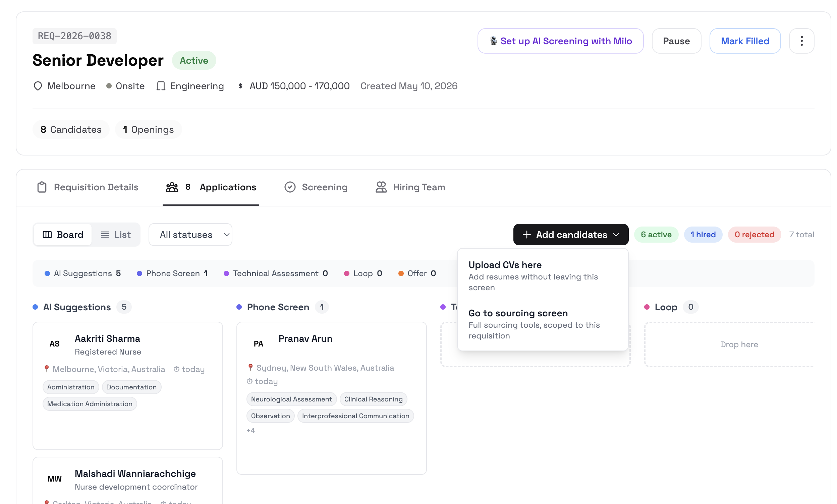Click the +4 more skills indicator
This screenshot has width=837, height=504.
251,430
